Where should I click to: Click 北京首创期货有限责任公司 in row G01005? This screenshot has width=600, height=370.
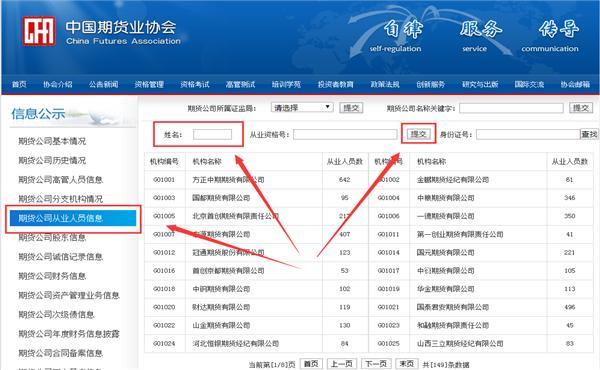(235, 216)
